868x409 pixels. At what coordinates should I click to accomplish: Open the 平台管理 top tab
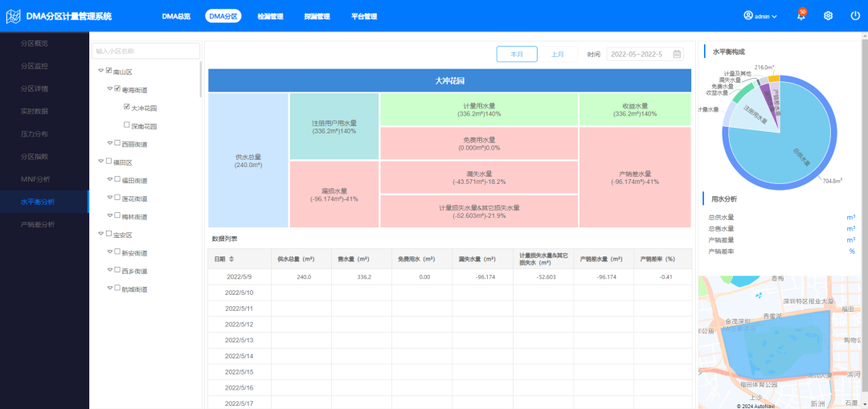coord(364,17)
